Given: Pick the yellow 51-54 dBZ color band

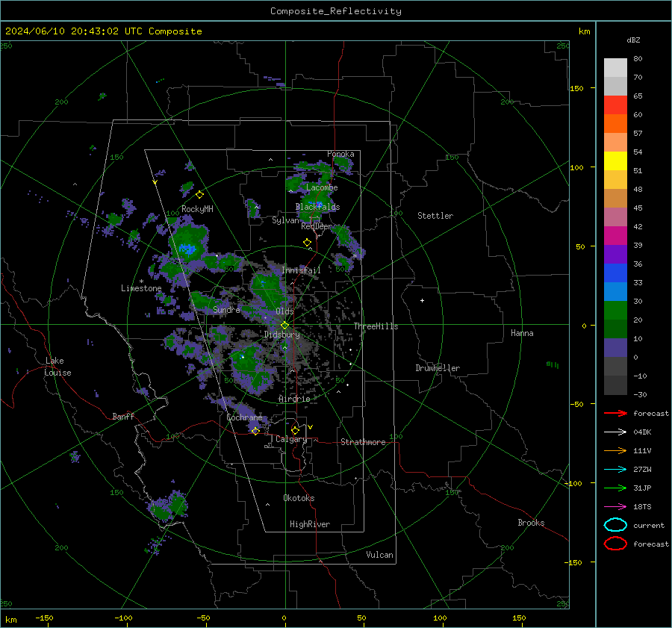Looking at the screenshot, I should pyautogui.click(x=615, y=161).
